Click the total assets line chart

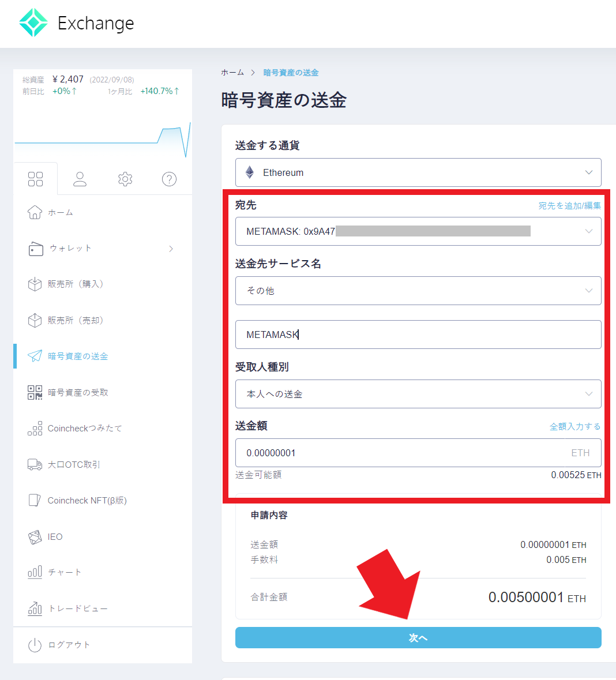(x=103, y=139)
